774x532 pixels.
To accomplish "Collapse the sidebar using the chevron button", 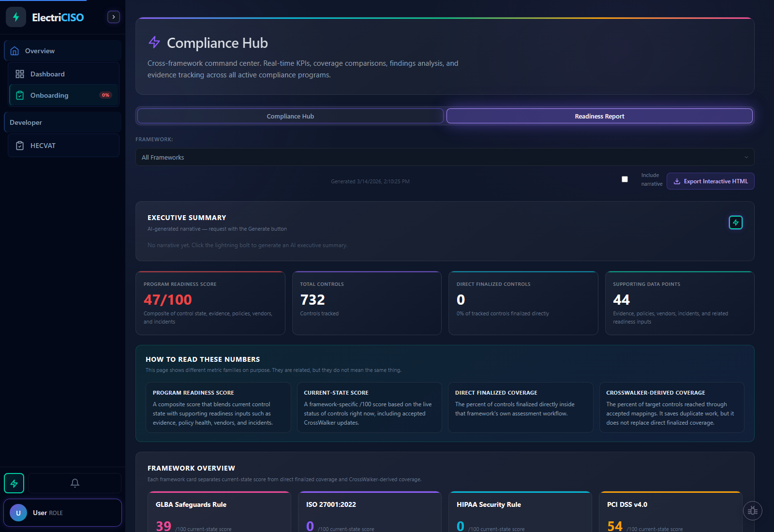I will coord(113,16).
